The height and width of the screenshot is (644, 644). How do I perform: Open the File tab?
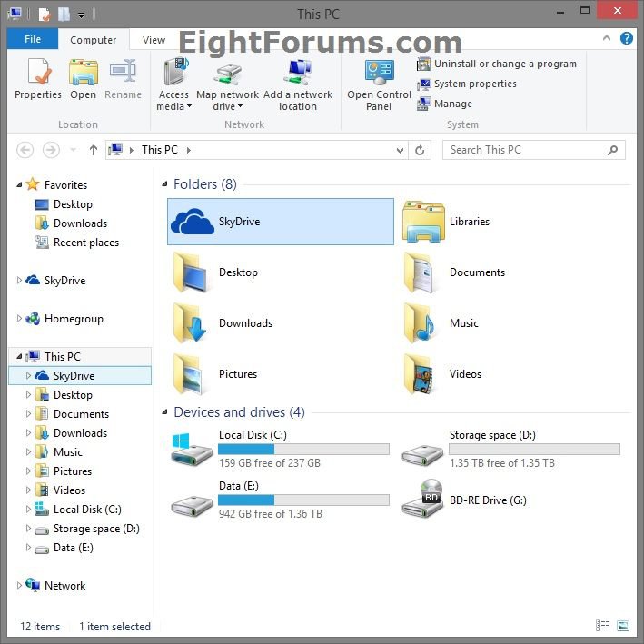[x=33, y=39]
